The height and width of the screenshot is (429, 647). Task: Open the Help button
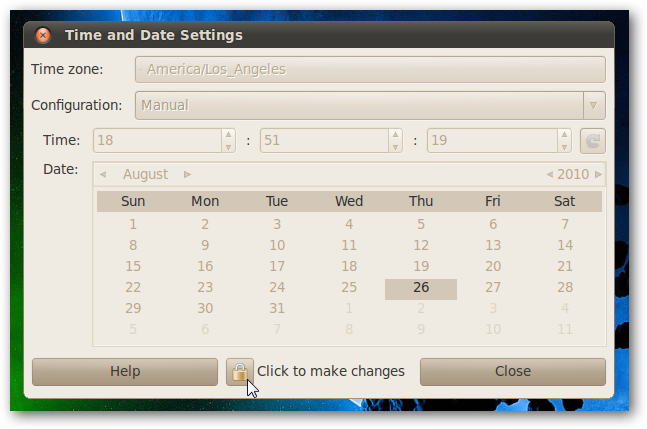(x=125, y=372)
